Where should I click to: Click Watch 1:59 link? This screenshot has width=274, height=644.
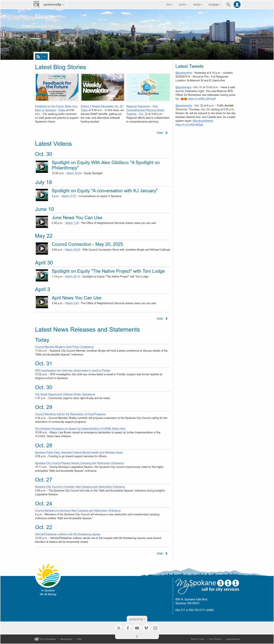pos(72,223)
